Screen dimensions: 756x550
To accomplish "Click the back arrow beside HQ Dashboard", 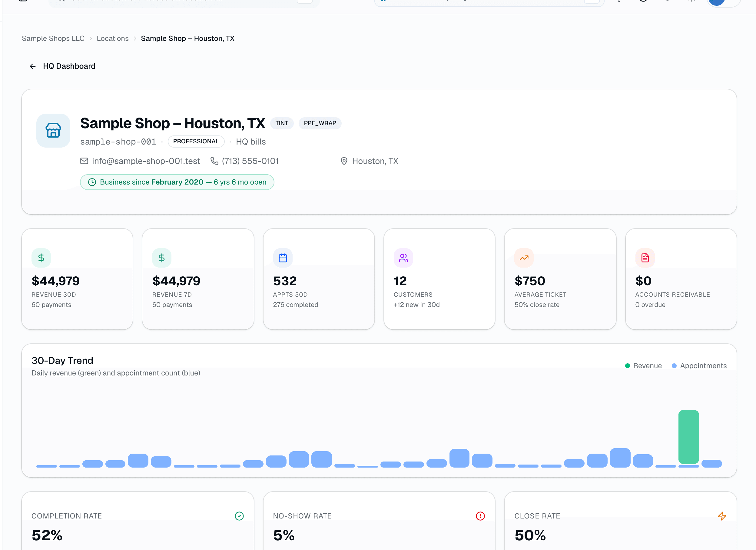I will click(32, 66).
